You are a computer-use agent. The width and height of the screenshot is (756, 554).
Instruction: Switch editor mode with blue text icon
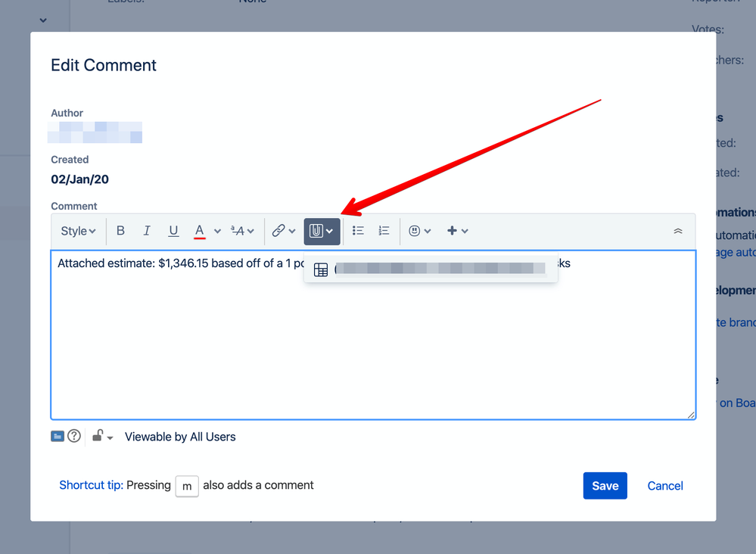(58, 437)
